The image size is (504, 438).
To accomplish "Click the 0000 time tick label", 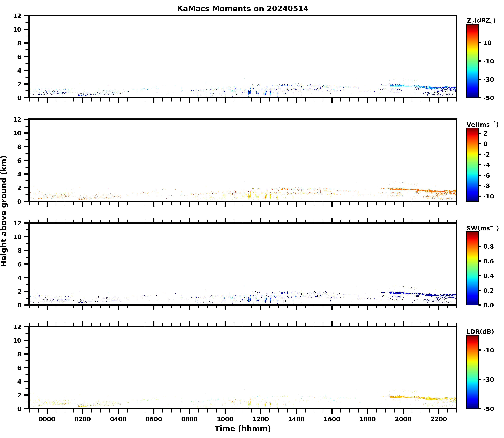I will pyautogui.click(x=47, y=419).
